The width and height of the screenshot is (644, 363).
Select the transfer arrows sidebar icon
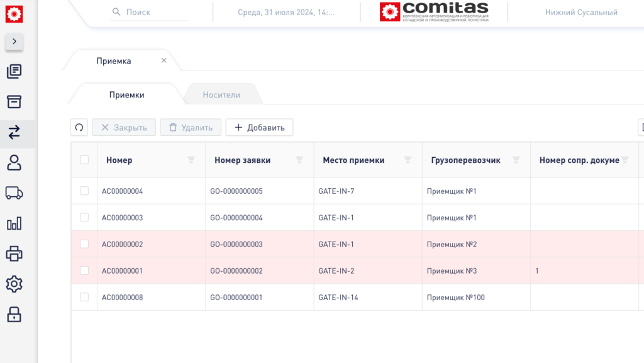[x=14, y=132]
